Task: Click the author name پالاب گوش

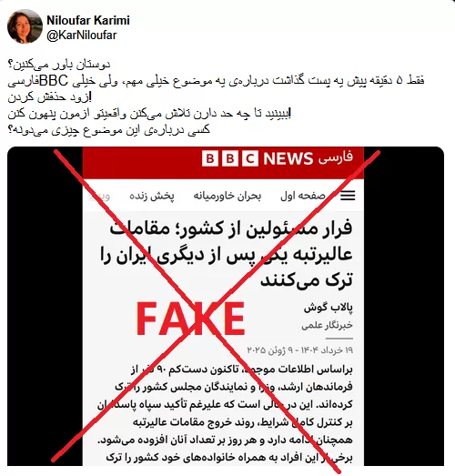Action: point(329,308)
